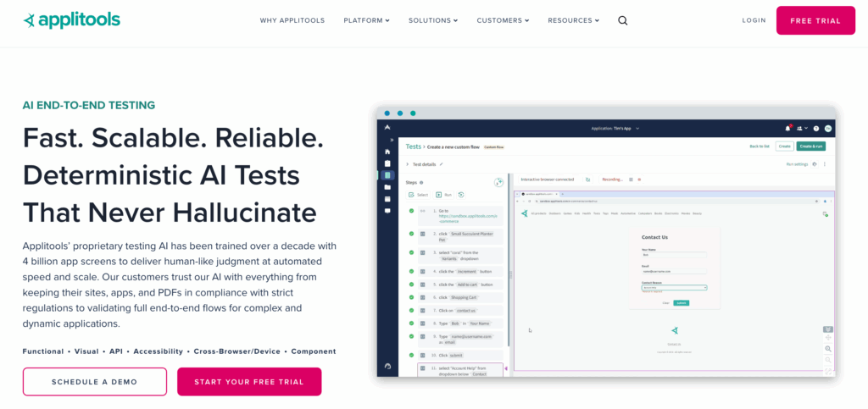The image size is (868, 409).
Task: Open the site search magnifier icon
Action: (x=623, y=21)
